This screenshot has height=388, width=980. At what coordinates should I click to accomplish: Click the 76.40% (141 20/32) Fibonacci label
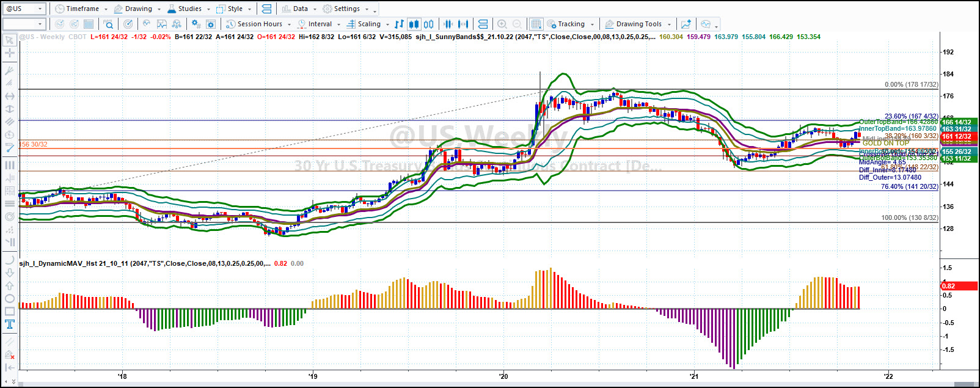pyautogui.click(x=910, y=187)
